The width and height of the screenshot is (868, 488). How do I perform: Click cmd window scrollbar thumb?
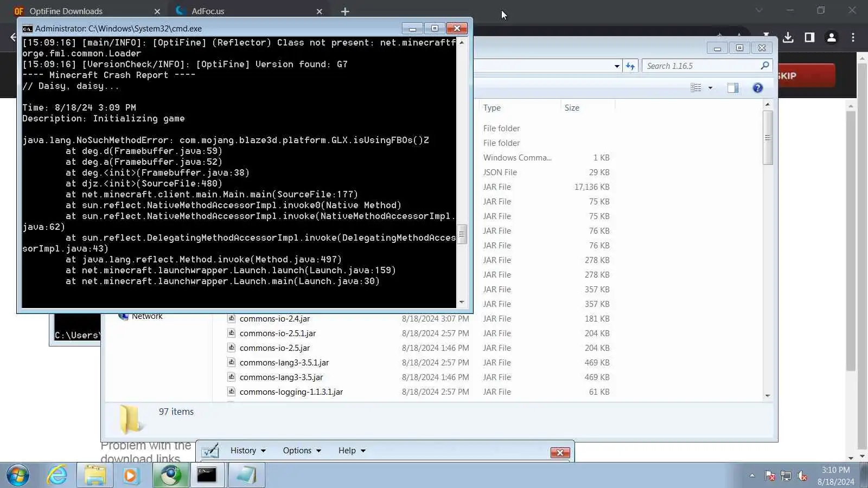click(462, 234)
